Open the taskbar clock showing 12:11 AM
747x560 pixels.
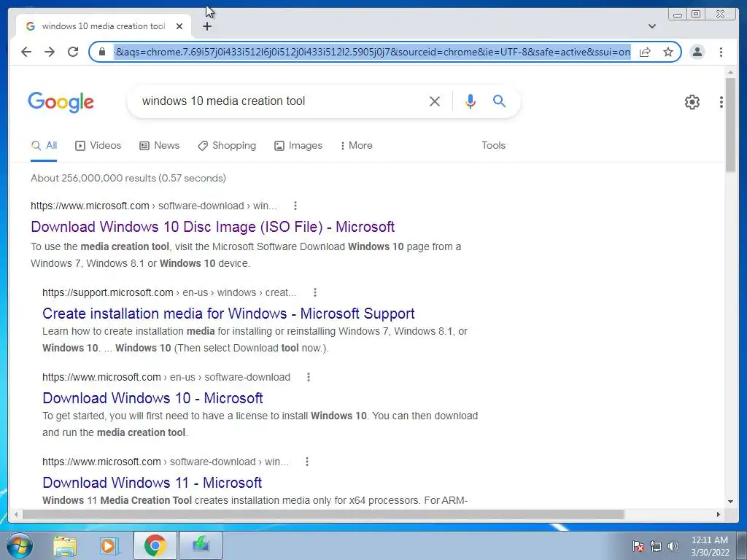(710, 546)
